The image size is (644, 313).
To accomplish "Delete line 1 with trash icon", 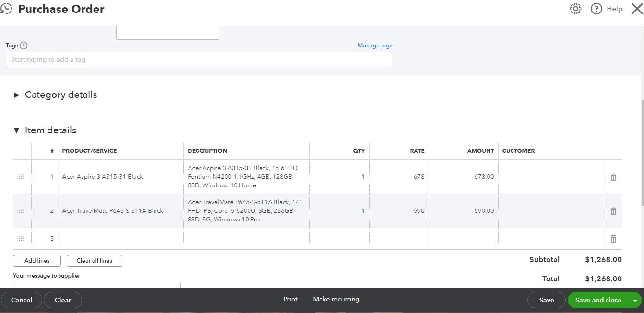I will (x=613, y=177).
